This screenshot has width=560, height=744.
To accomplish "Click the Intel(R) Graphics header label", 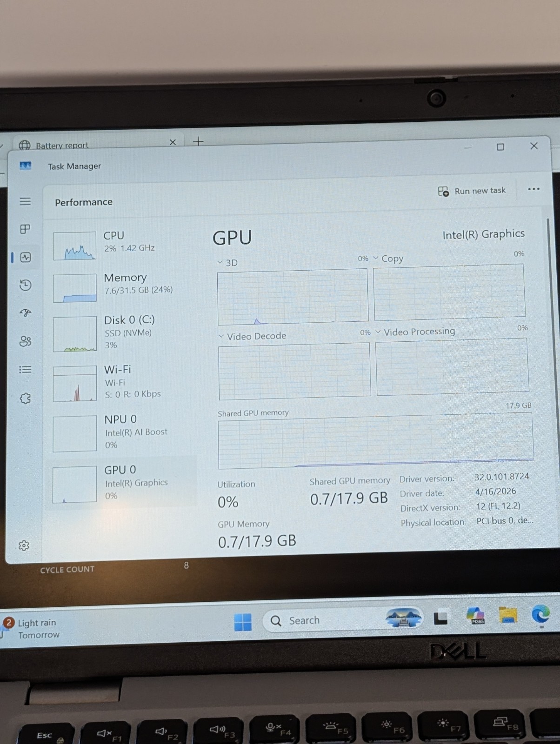I will [x=483, y=234].
